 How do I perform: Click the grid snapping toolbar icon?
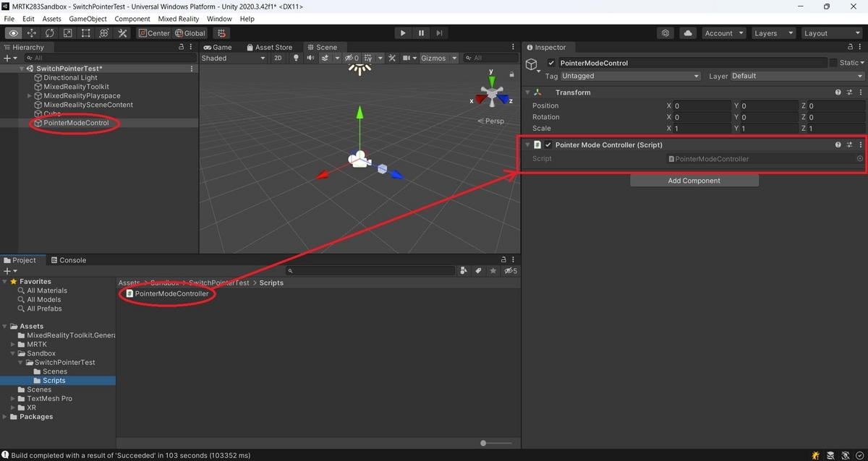pos(221,33)
